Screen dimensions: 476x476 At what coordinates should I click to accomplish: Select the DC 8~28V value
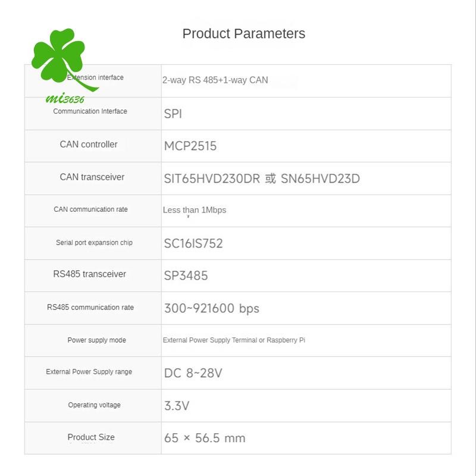coord(193,373)
